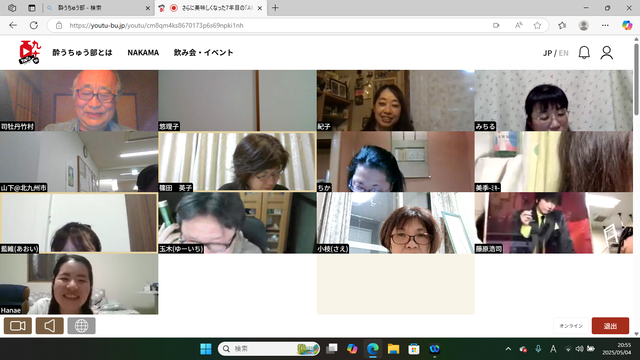Open volume control in system tray

pos(579,349)
